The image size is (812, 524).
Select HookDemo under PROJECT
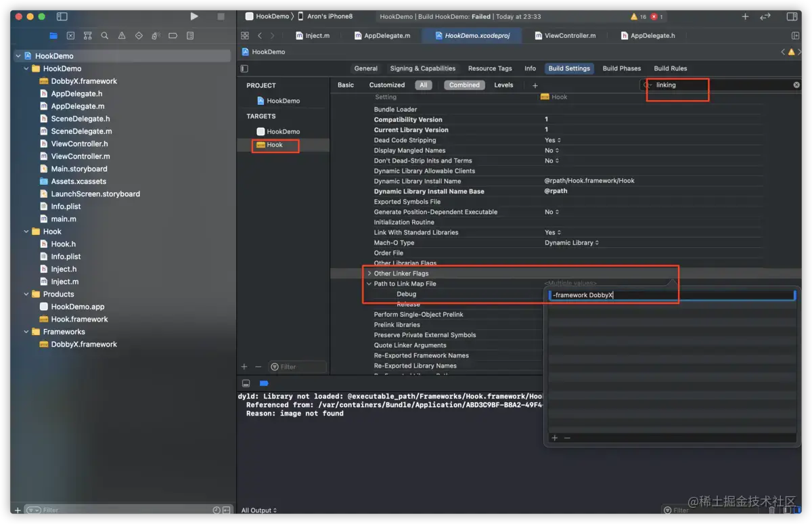pos(278,101)
